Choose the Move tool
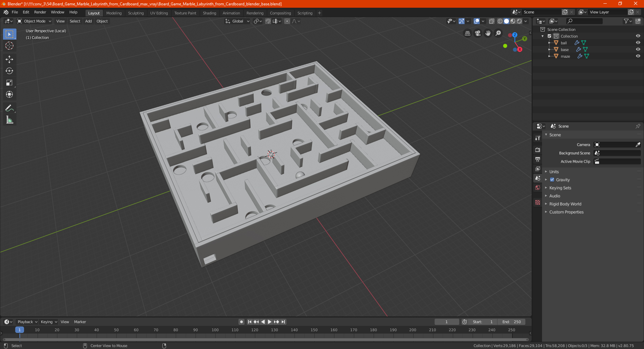Screen dimensions: 644x349 tap(9, 59)
